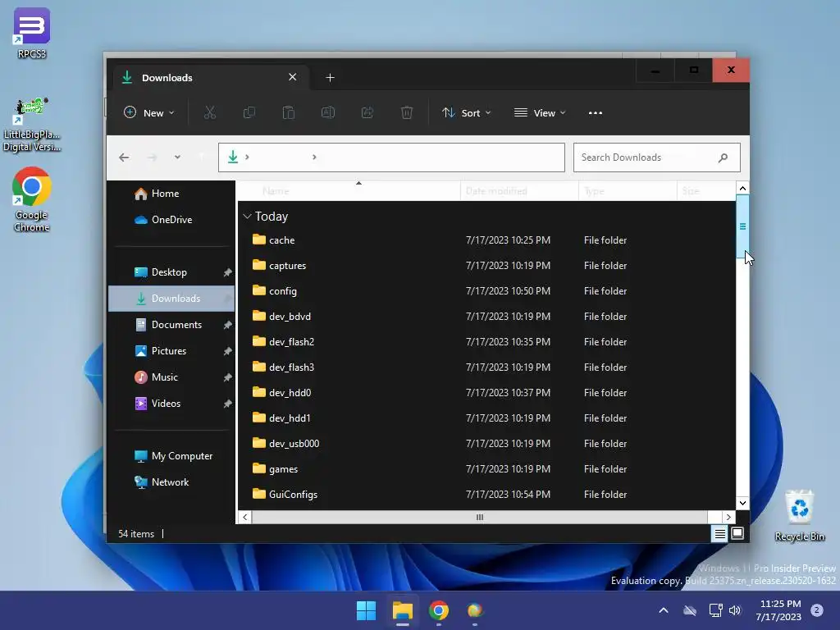Click the scroll down arrow
840x630 pixels.
pos(742,503)
